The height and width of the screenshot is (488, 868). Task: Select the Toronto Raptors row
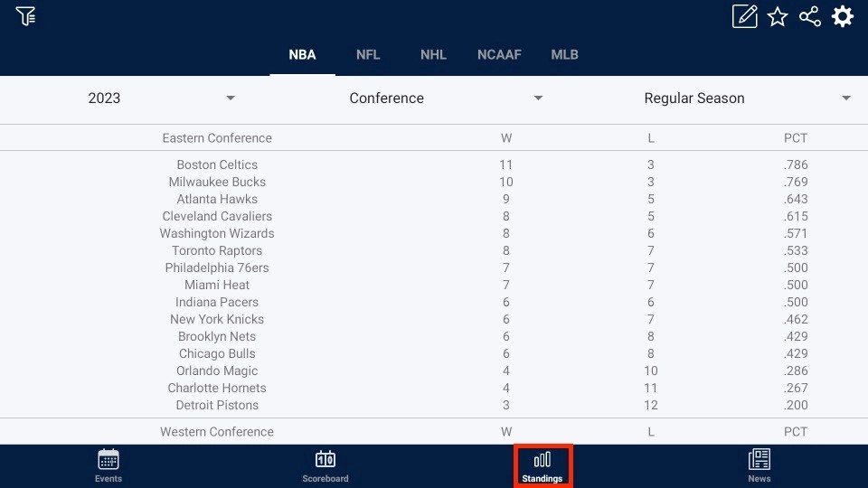(434, 250)
